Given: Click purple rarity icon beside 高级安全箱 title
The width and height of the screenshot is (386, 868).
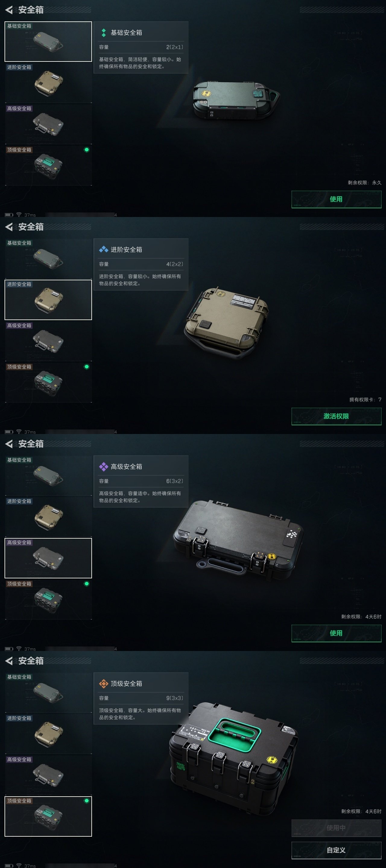Looking at the screenshot, I should click(103, 467).
